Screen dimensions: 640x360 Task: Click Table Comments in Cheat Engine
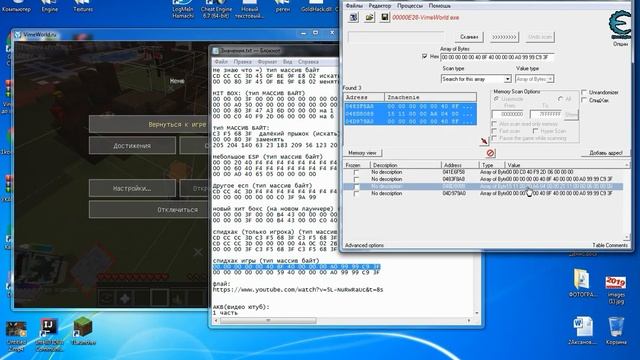[610, 245]
